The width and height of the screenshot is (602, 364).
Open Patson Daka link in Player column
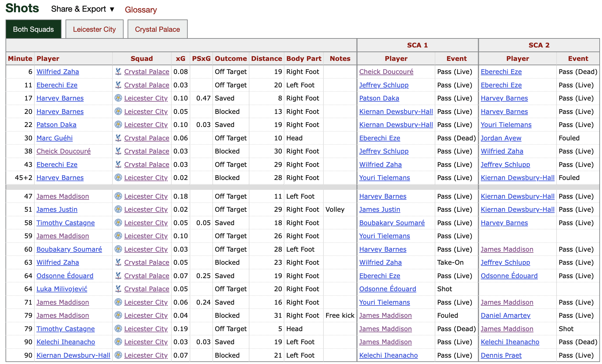pyautogui.click(x=56, y=125)
